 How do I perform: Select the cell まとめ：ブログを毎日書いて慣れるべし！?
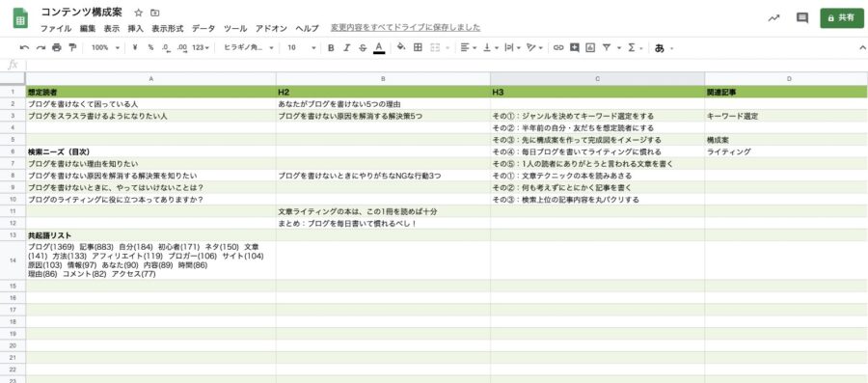(383, 223)
